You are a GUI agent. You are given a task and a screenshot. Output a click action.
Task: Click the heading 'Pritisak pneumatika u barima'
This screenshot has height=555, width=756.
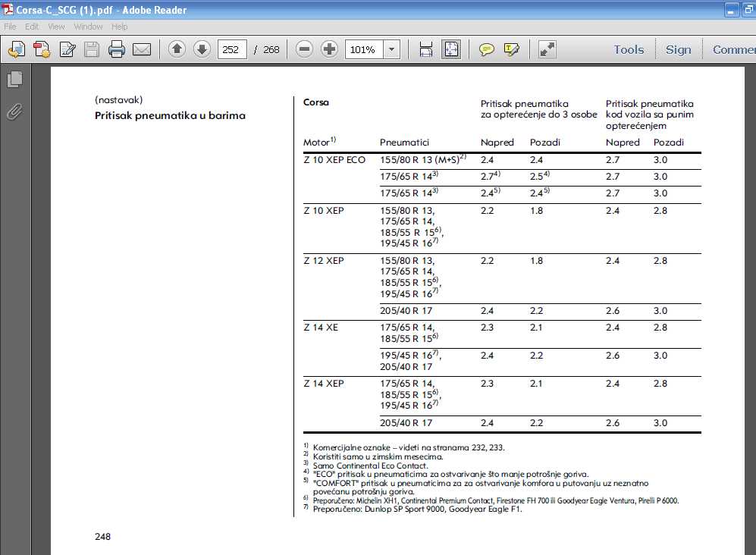point(170,116)
